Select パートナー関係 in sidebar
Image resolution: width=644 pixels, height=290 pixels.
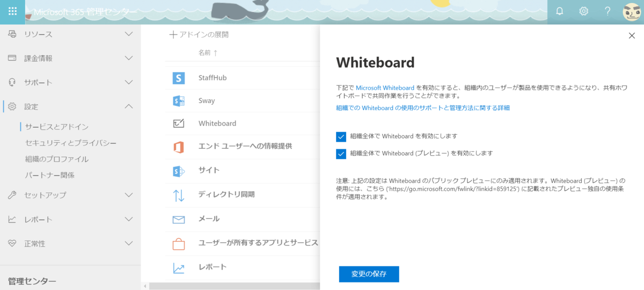tap(50, 175)
